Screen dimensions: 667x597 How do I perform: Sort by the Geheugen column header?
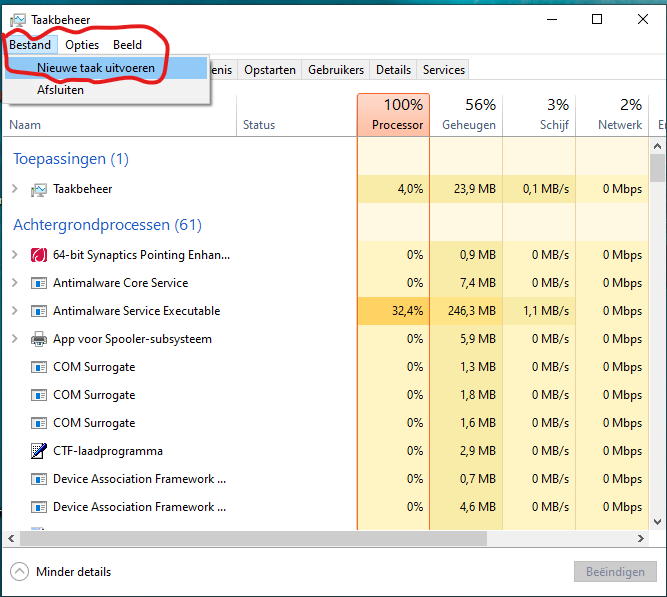pyautogui.click(x=468, y=115)
